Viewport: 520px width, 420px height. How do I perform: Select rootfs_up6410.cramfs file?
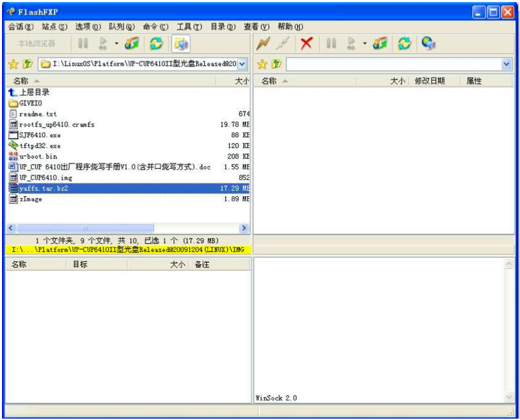[x=52, y=124]
